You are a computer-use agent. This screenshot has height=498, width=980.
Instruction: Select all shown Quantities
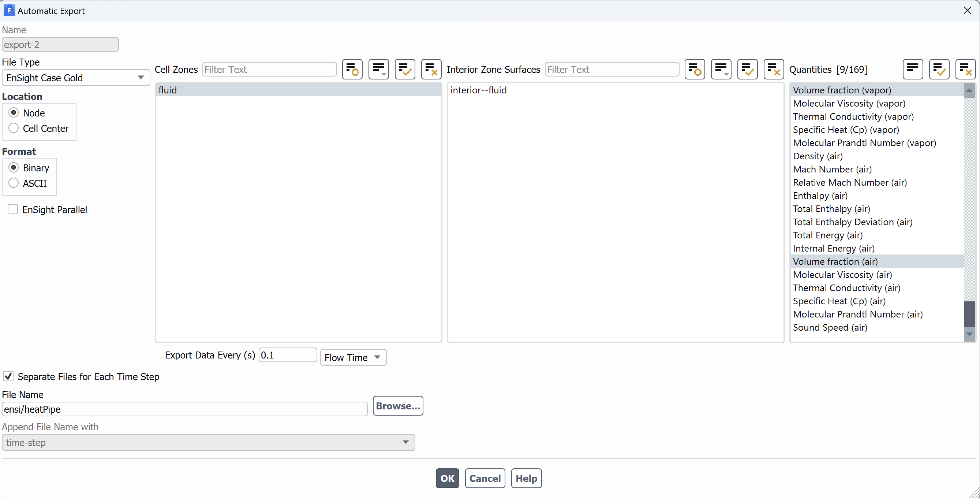(939, 69)
